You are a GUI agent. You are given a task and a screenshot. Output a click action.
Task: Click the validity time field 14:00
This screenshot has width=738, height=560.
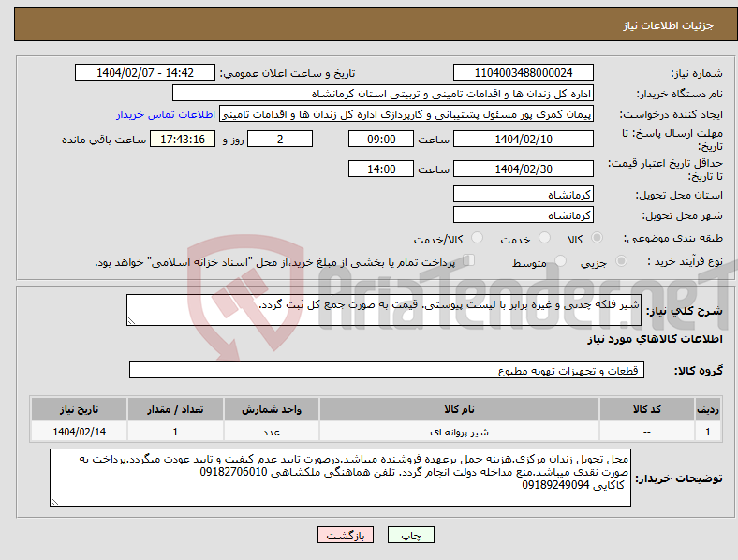click(381, 169)
